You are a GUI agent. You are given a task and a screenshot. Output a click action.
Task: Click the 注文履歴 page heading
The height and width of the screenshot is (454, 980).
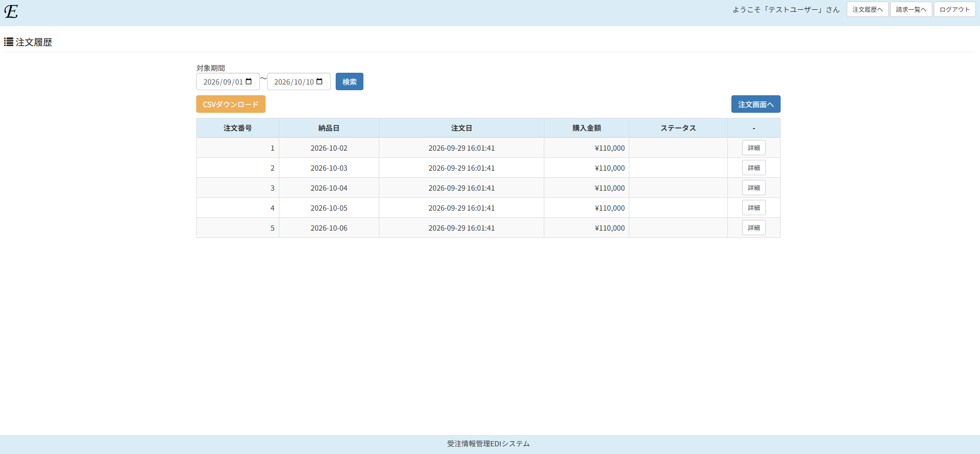point(34,42)
